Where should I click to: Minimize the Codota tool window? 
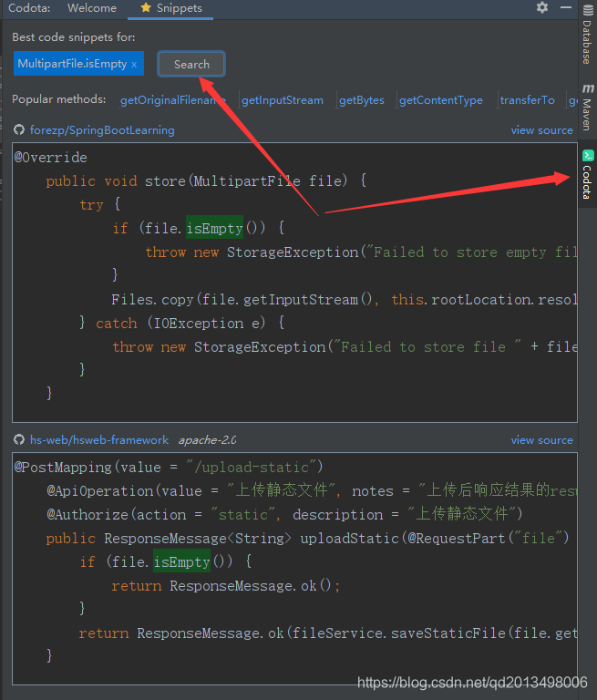coord(566,7)
